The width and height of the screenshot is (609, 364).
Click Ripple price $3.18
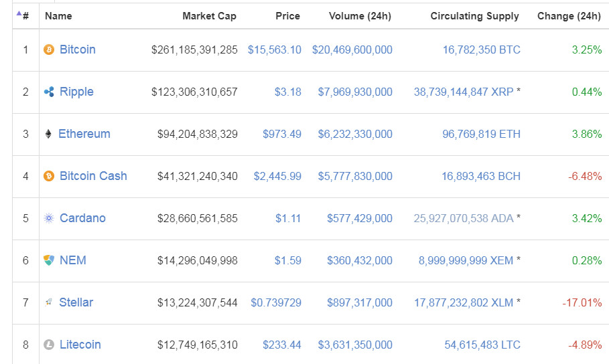pos(288,92)
